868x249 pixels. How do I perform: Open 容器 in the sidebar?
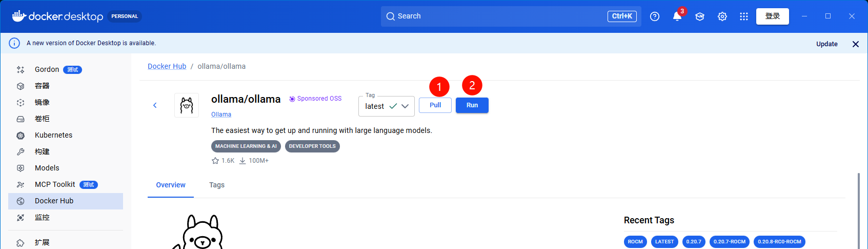click(x=66, y=86)
